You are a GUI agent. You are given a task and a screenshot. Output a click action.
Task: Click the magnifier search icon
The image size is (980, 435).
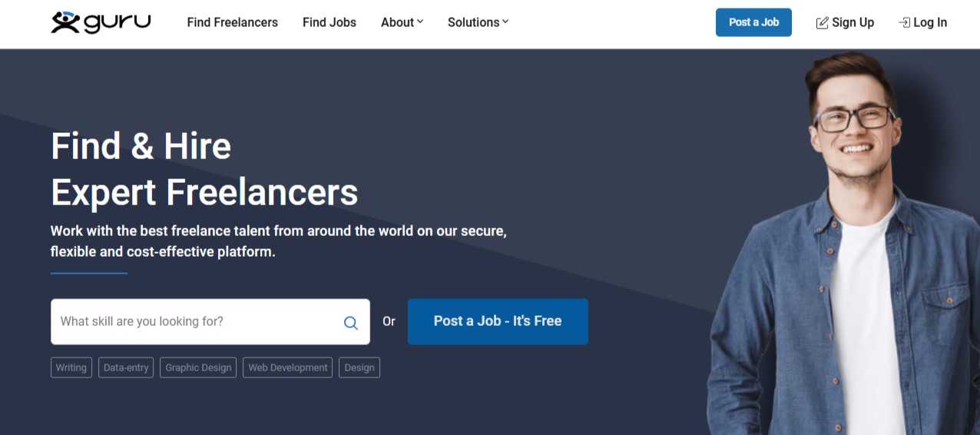tap(351, 323)
